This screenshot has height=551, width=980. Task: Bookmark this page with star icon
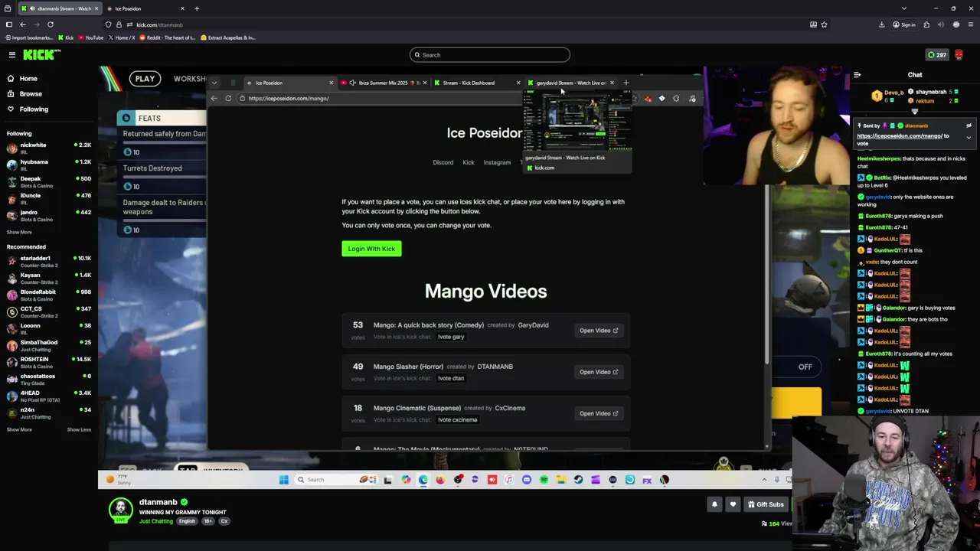[x=824, y=24]
